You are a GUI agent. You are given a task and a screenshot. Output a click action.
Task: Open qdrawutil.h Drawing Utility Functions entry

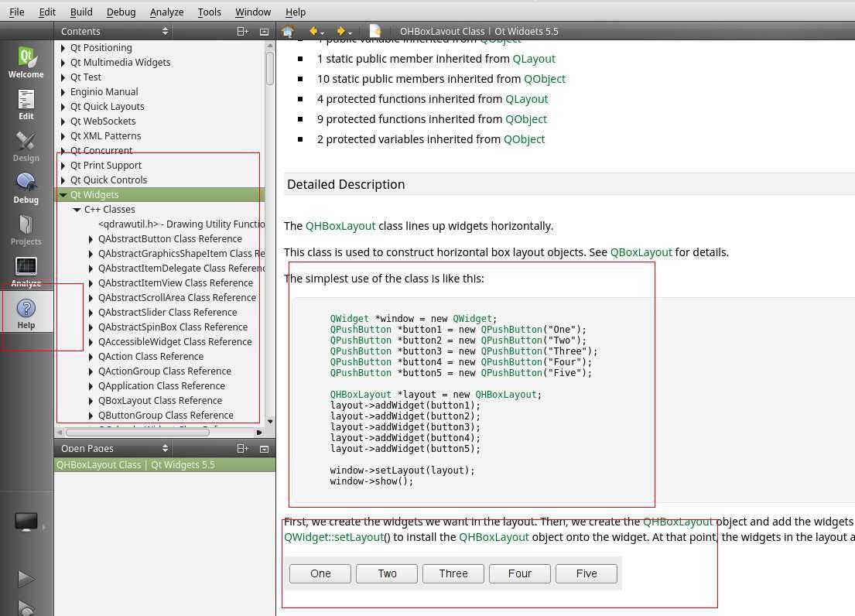[x=181, y=224]
